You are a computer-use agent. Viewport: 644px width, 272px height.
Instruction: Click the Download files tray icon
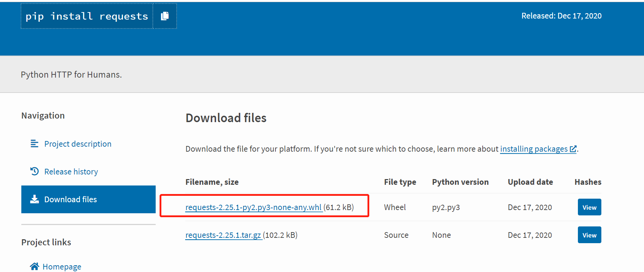[x=34, y=199]
